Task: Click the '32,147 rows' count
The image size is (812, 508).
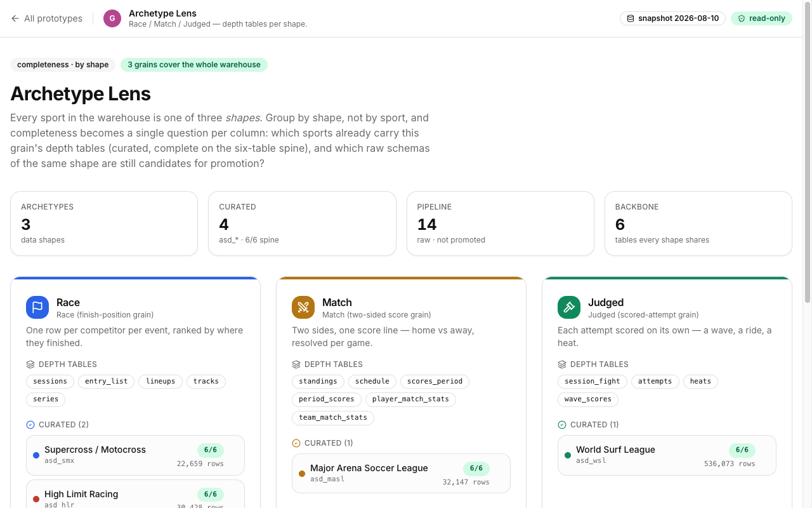Action: tap(466, 483)
